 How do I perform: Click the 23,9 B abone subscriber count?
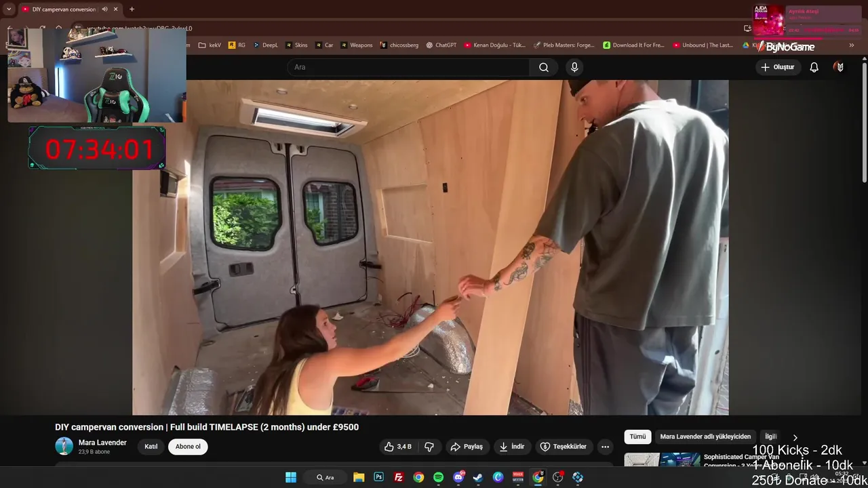click(94, 451)
